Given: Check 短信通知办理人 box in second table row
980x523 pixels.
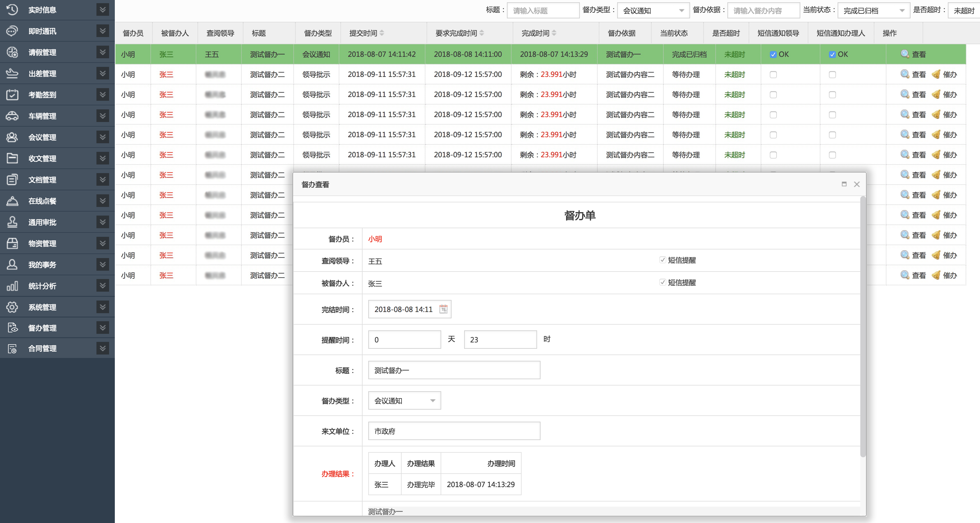Looking at the screenshot, I should point(832,75).
